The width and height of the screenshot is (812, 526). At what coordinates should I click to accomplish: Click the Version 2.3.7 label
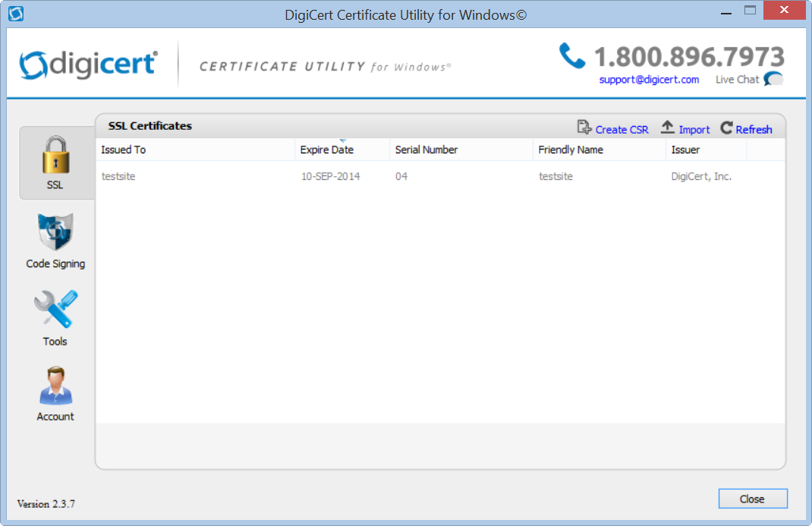pos(46,504)
